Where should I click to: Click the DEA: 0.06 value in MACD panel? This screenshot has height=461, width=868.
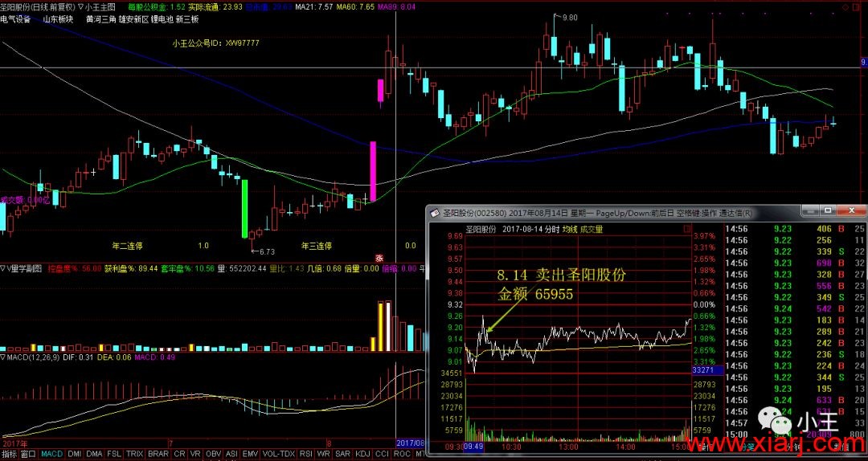(x=113, y=357)
